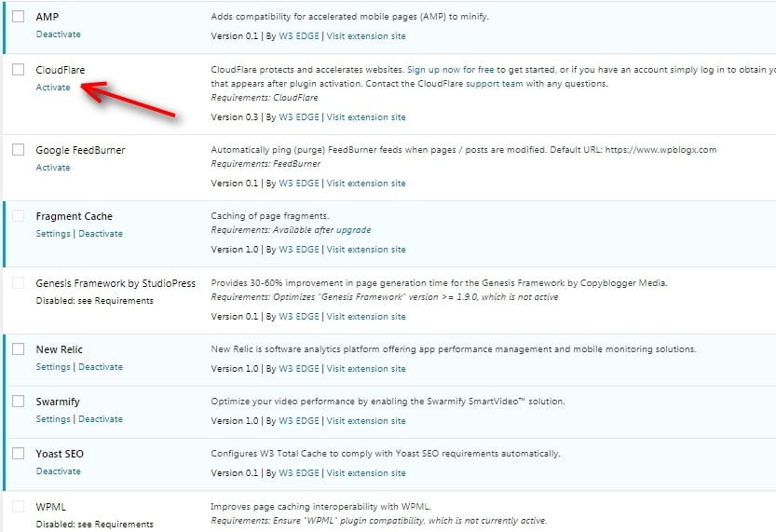The image size is (776, 532).
Task: Tick the Yoast SEO checkbox
Action: point(19,454)
